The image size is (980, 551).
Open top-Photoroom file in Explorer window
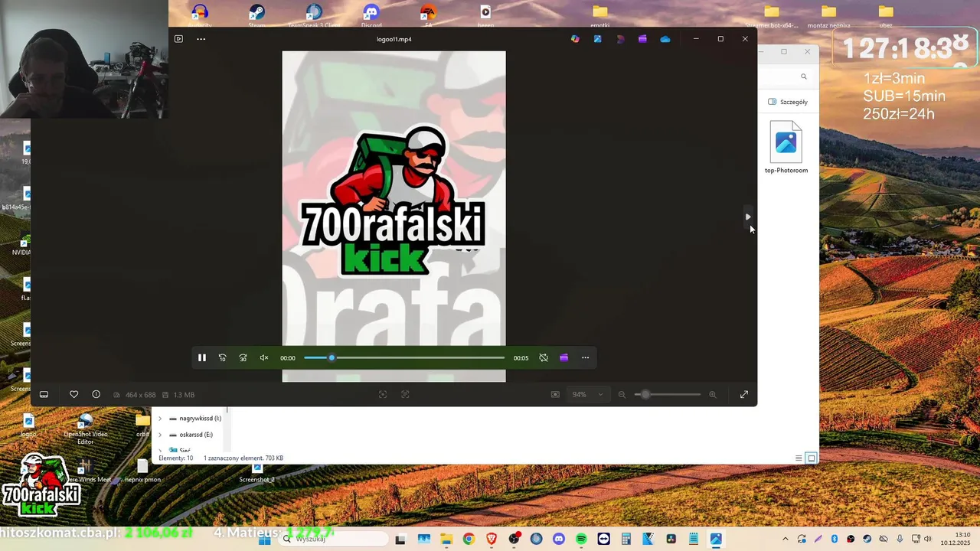[x=786, y=148]
